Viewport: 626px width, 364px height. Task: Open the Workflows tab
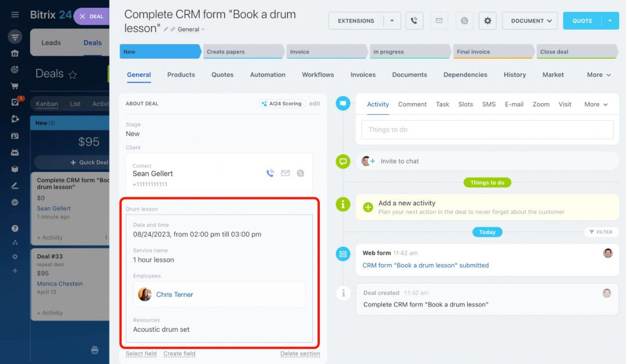[318, 74]
